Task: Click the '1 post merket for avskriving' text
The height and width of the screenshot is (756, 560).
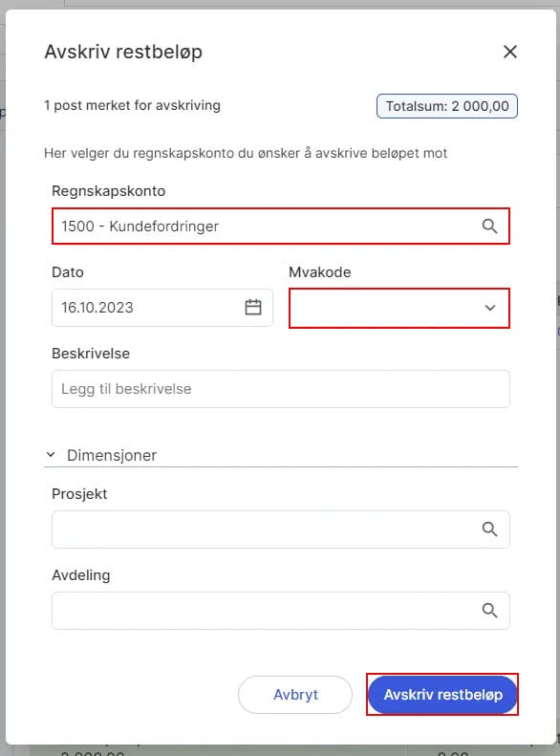Action: pos(132,105)
